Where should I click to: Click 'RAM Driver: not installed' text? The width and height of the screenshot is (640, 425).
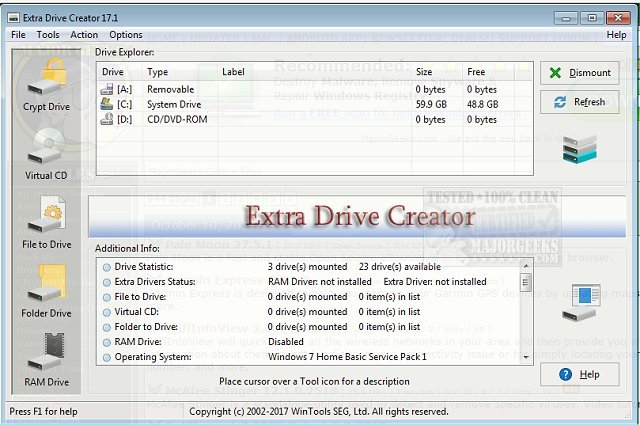(320, 282)
